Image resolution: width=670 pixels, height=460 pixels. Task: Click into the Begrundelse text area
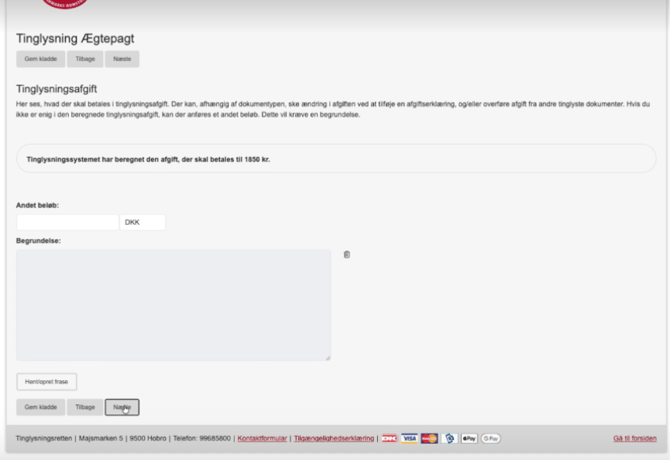(x=173, y=304)
